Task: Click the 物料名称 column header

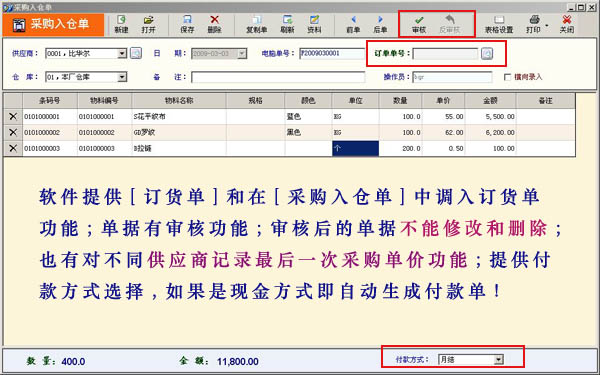Action: coord(179,101)
